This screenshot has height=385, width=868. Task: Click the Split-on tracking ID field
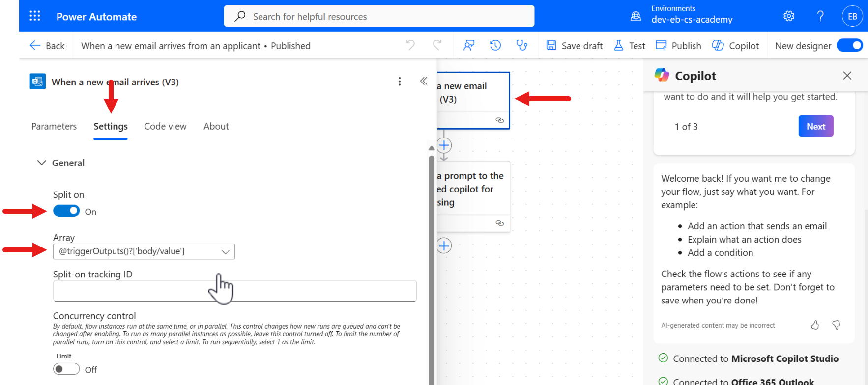point(235,291)
